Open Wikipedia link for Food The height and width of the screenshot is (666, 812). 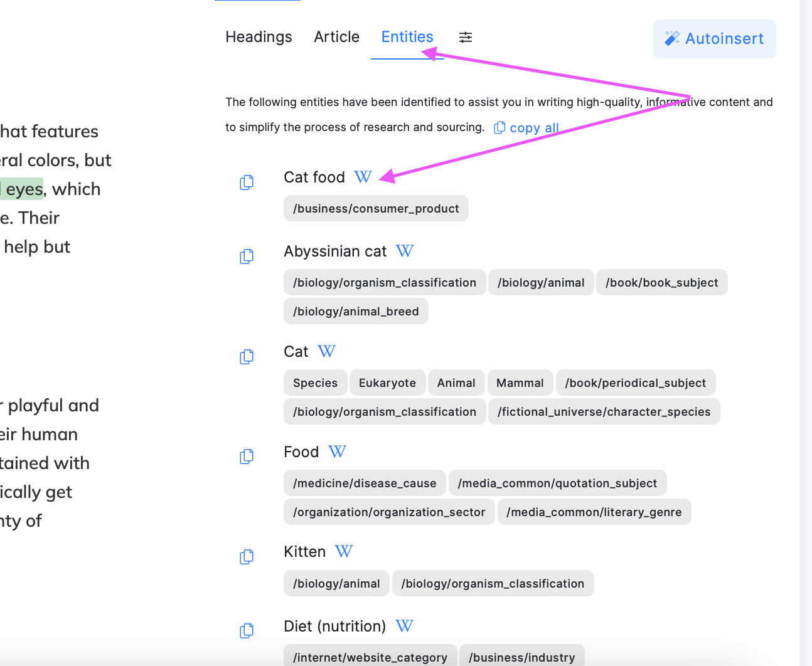point(337,452)
